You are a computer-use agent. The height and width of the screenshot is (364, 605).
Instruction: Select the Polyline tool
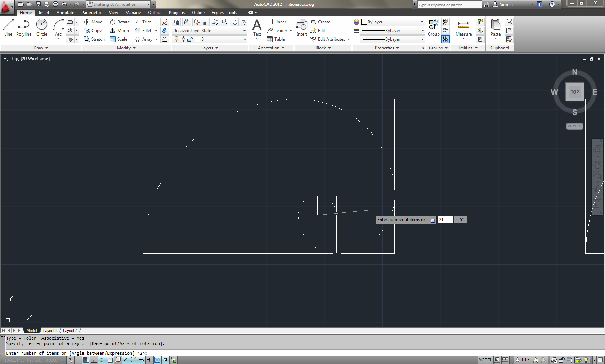[x=24, y=28]
